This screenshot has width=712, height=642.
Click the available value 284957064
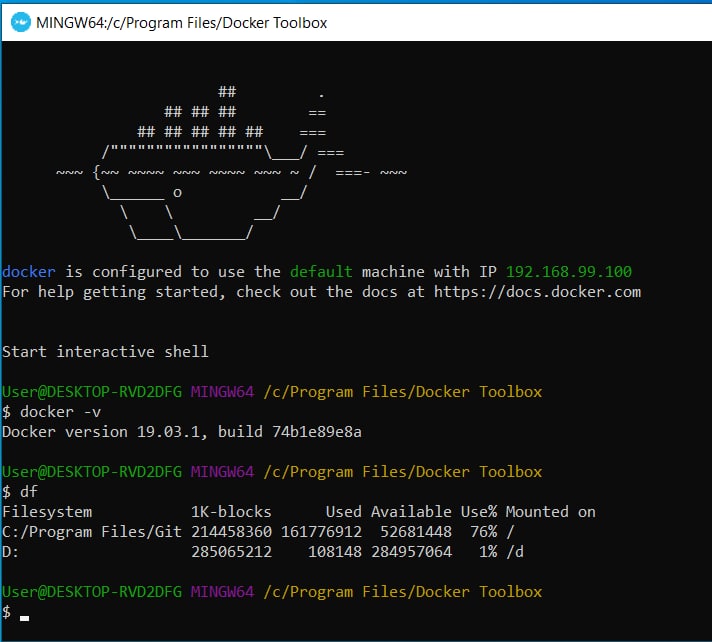click(x=411, y=552)
